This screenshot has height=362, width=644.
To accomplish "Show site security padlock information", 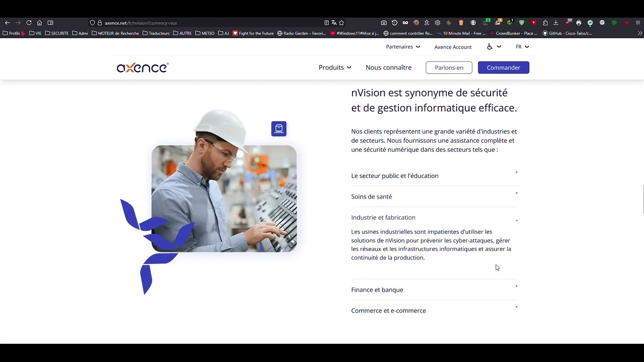I will pyautogui.click(x=100, y=23).
